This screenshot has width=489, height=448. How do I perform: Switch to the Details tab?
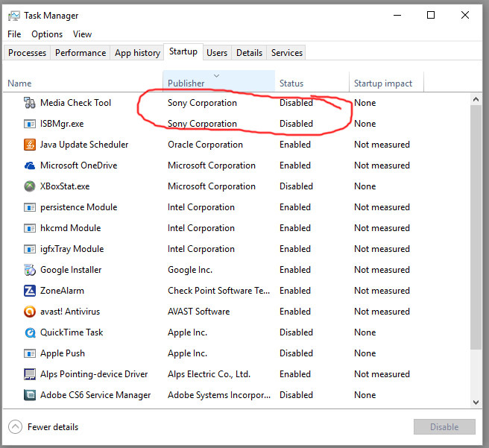point(249,53)
